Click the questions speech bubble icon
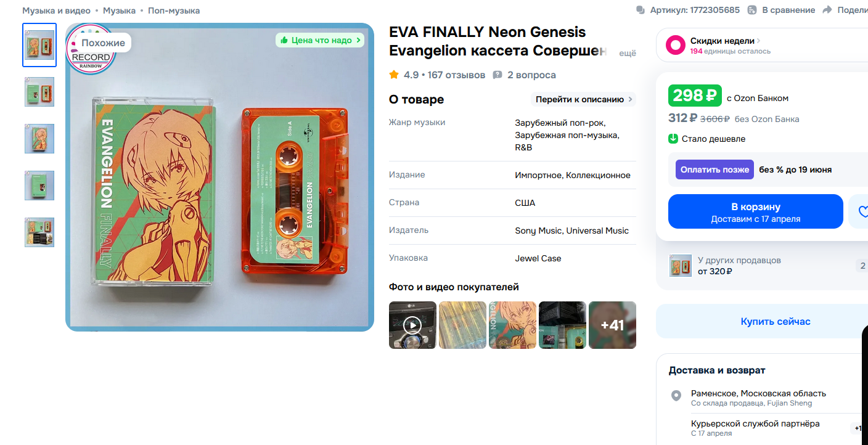The height and width of the screenshot is (445, 868). (497, 75)
